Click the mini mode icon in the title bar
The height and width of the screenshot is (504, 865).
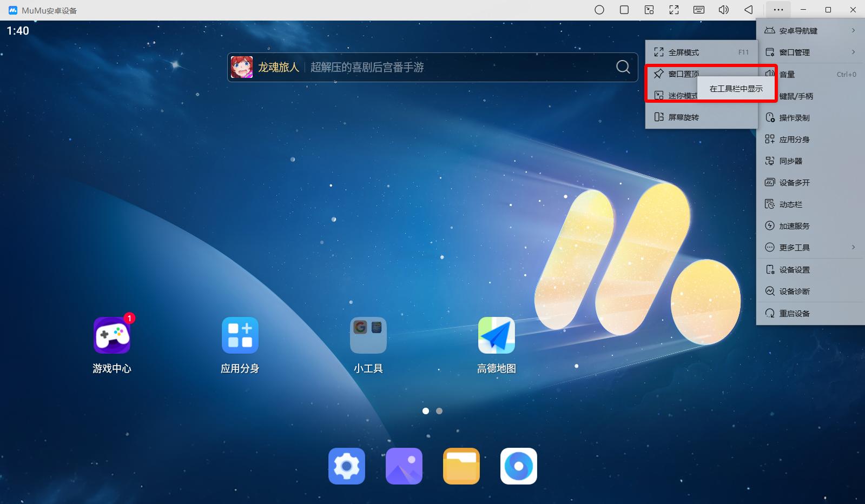pyautogui.click(x=649, y=10)
